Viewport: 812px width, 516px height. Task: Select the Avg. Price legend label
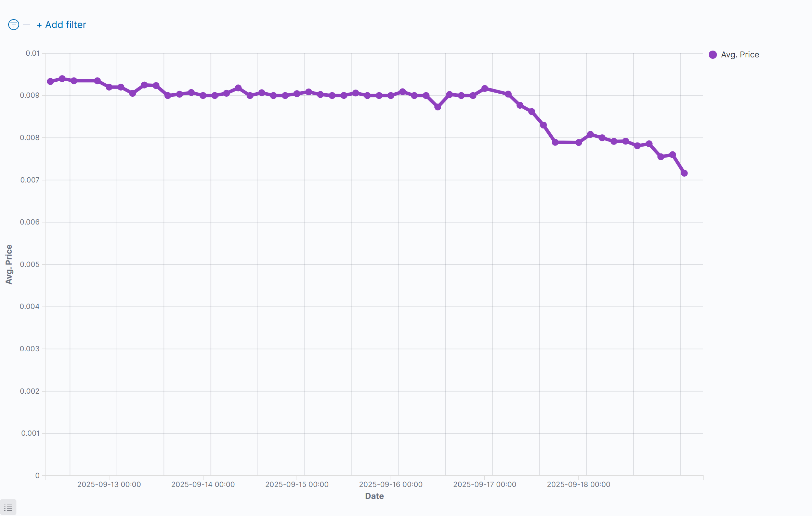[x=740, y=55]
